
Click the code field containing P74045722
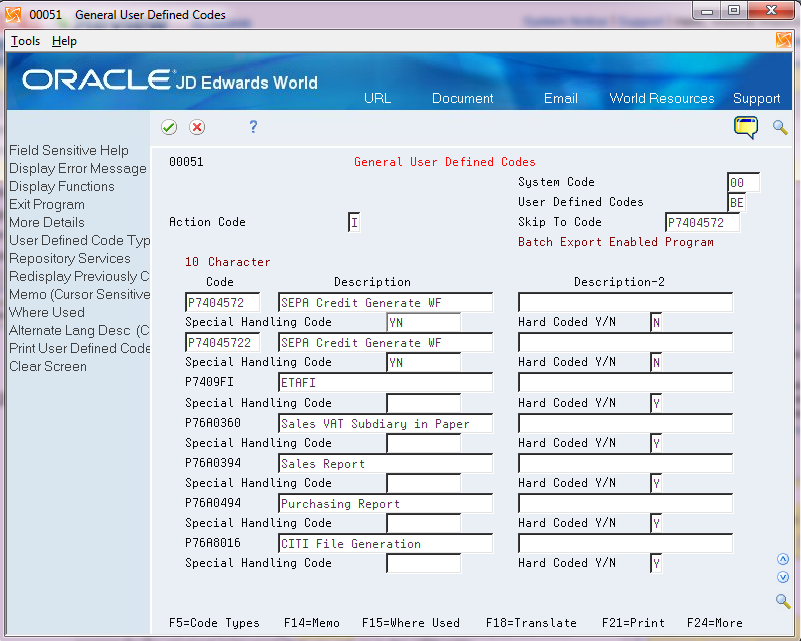[x=222, y=342]
